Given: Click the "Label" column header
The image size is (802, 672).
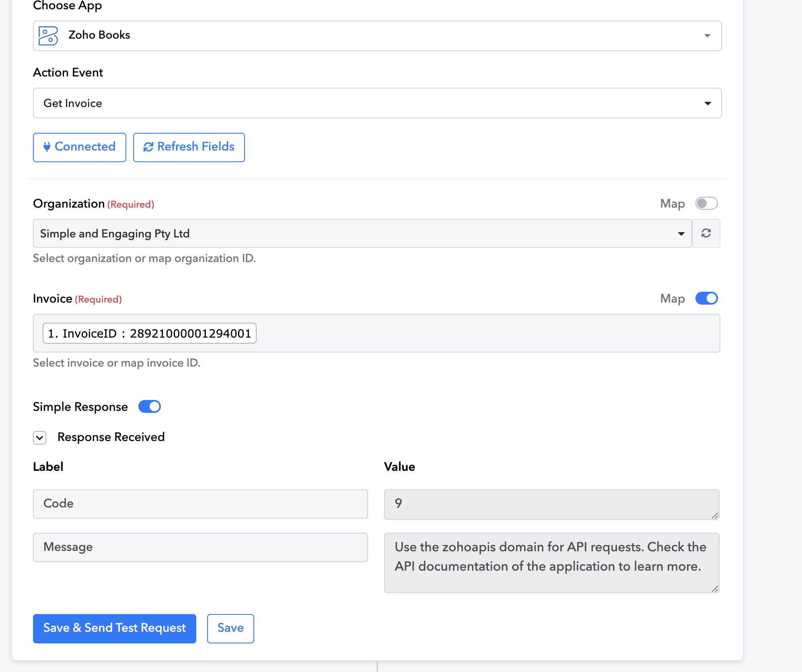Looking at the screenshot, I should coord(48,467).
